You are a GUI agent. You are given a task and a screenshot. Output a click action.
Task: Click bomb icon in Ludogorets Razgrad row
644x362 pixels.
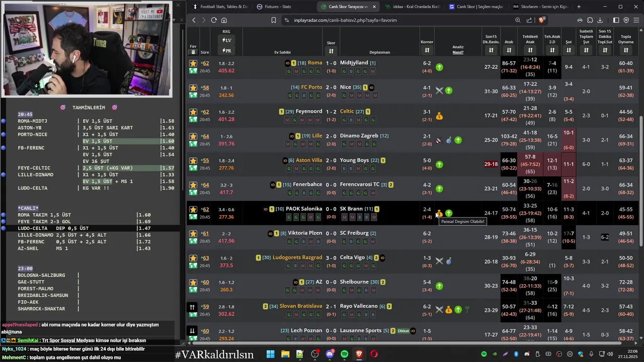click(449, 261)
